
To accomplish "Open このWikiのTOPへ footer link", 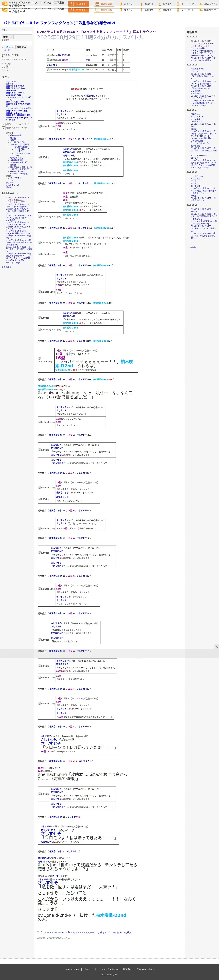I will (x=71, y=969).
